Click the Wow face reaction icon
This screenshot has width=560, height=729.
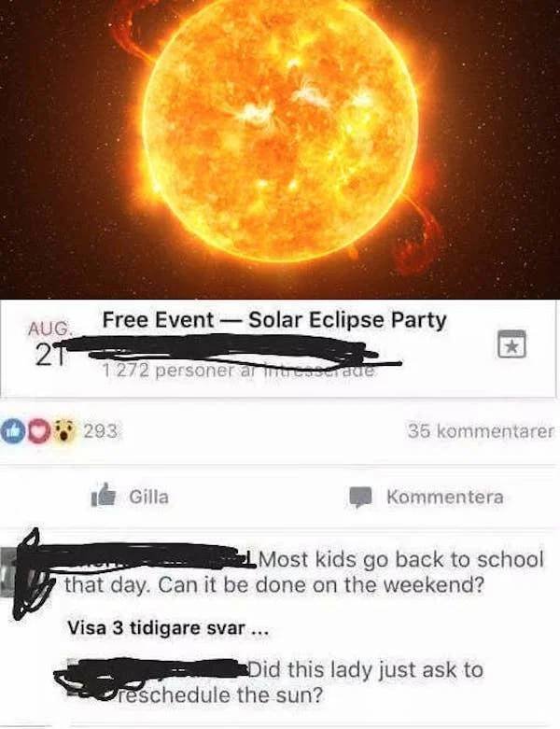point(64,431)
